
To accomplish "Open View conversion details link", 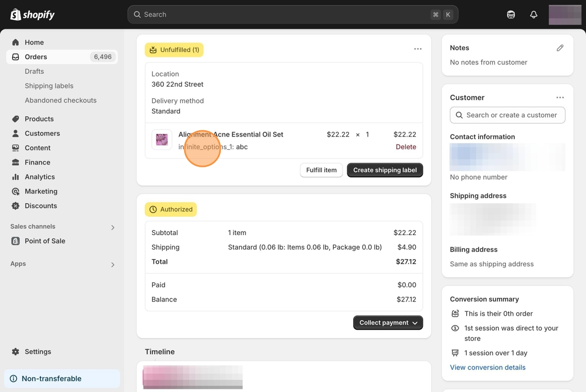I will (x=487, y=367).
